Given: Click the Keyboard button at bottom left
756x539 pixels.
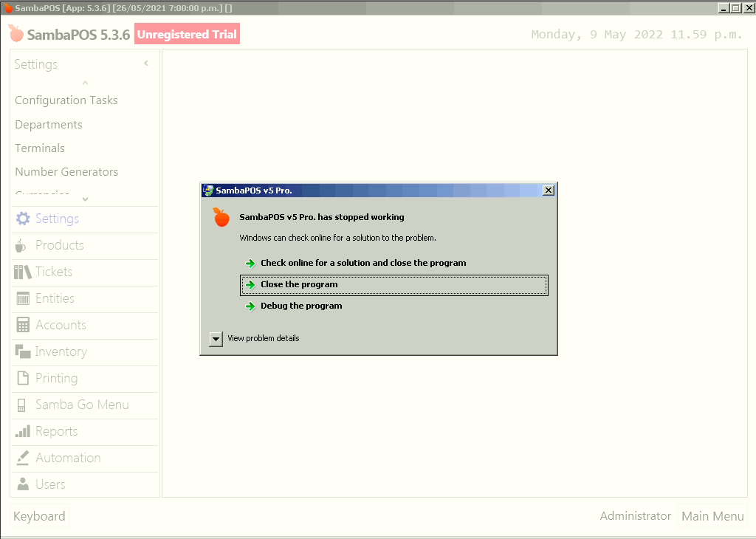Looking at the screenshot, I should [39, 516].
